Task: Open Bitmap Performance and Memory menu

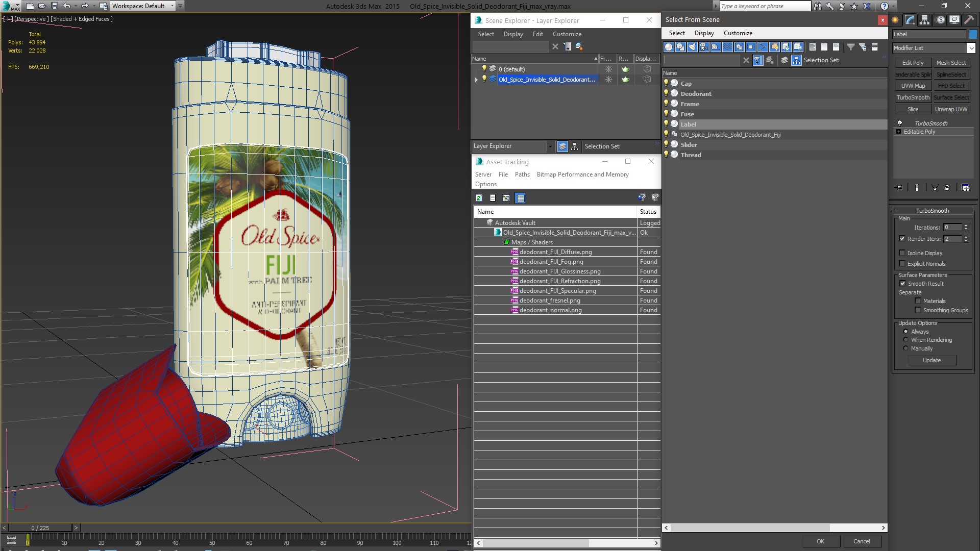Action: 582,174
